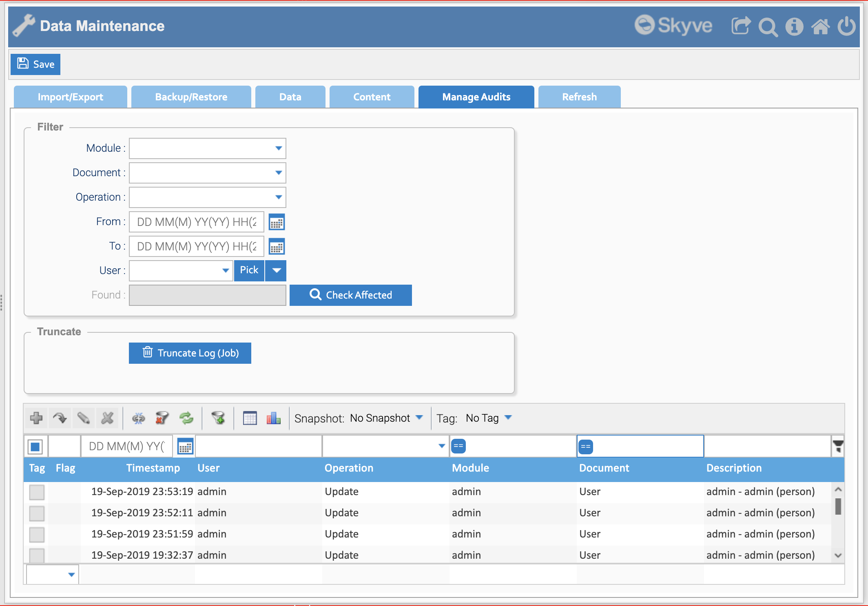Click the share/popout icon in the header
868x606 pixels.
(x=741, y=26)
